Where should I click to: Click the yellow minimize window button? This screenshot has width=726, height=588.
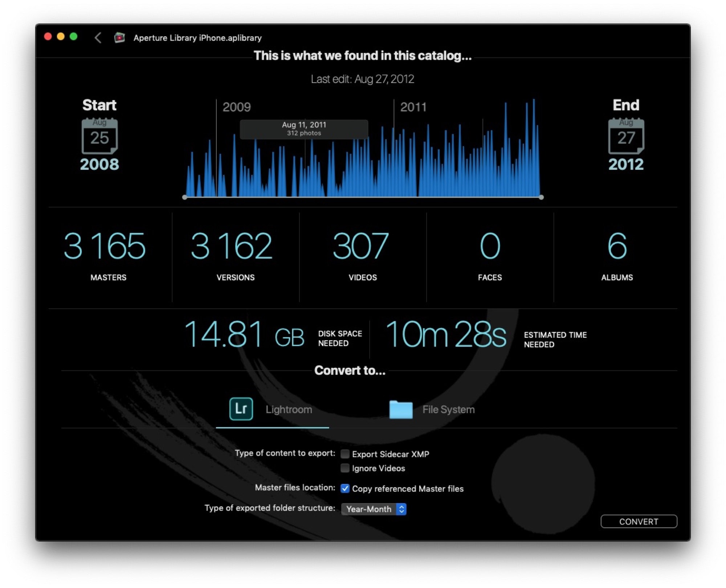pos(61,37)
